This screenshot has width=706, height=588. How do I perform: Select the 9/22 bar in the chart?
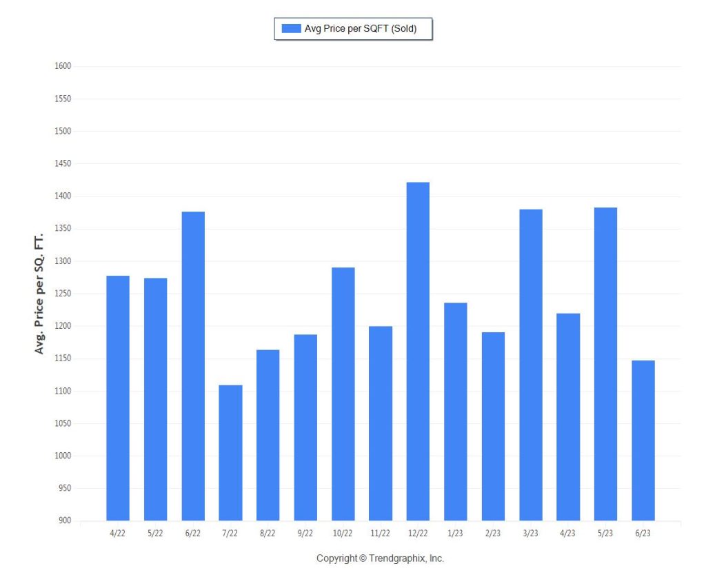point(305,427)
